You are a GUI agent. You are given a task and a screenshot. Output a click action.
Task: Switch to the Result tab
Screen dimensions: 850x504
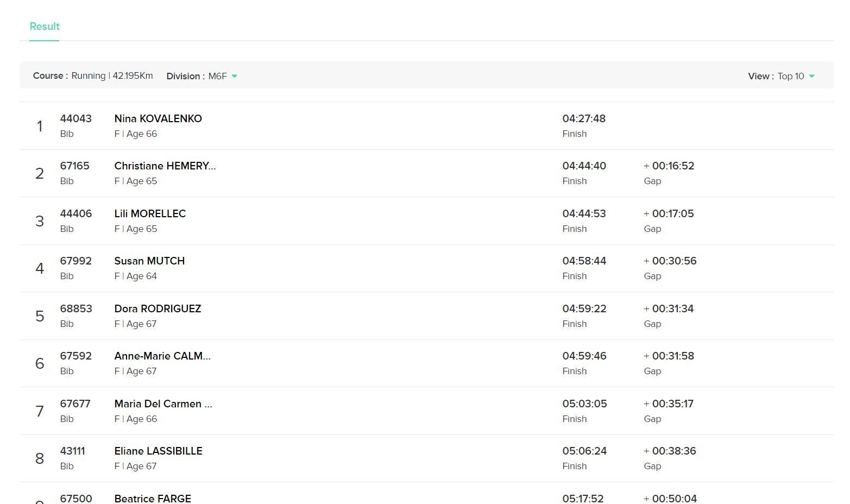click(x=45, y=27)
